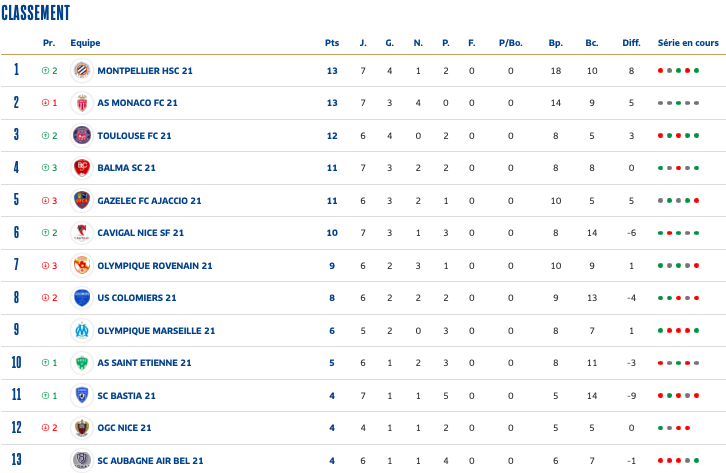Click the US Colomiers blue badge
The width and height of the screenshot is (726, 473).
[x=82, y=298]
